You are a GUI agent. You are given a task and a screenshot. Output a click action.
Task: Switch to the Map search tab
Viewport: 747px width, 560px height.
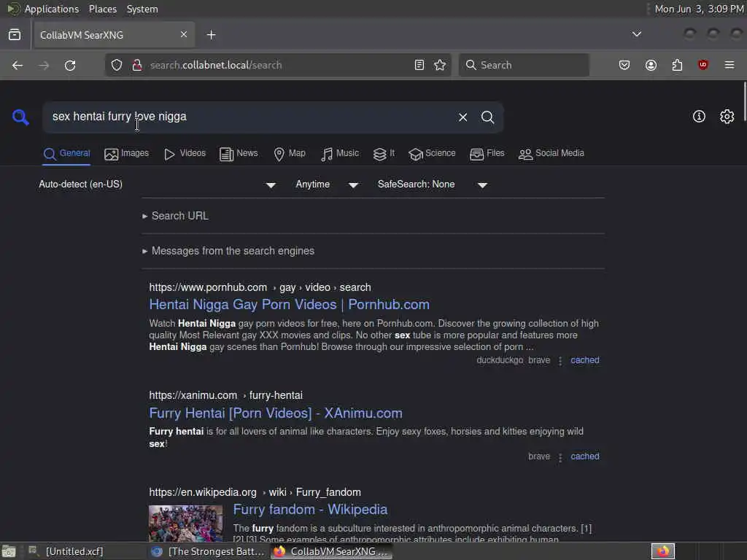[x=290, y=153]
